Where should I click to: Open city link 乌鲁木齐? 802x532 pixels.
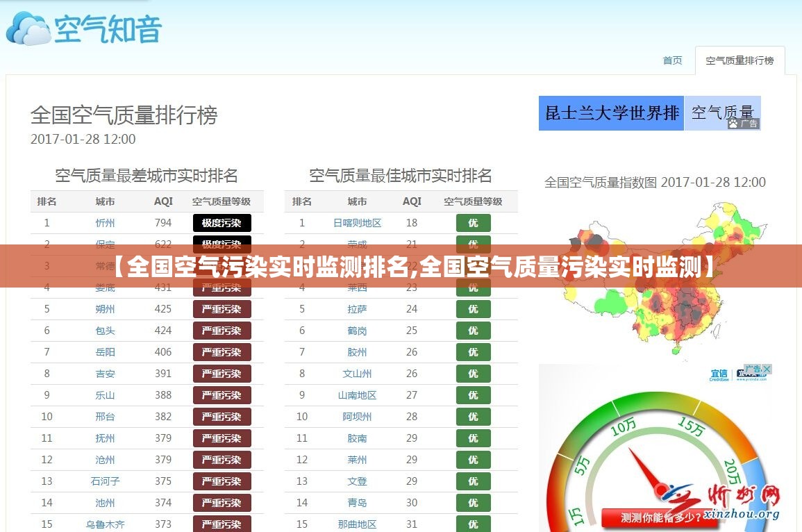(105, 524)
